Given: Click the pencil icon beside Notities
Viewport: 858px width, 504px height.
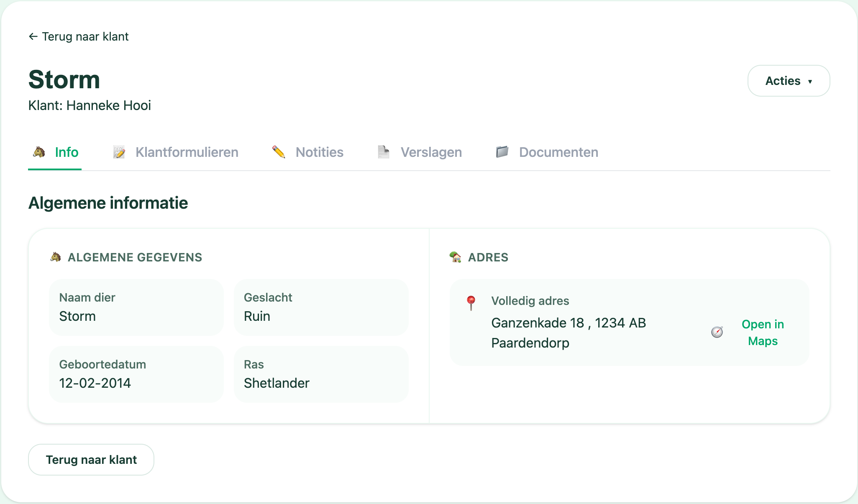Looking at the screenshot, I should pyautogui.click(x=279, y=152).
